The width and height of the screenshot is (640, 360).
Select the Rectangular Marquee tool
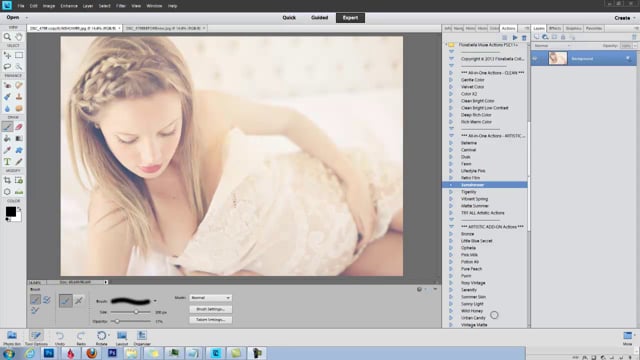pos(19,55)
